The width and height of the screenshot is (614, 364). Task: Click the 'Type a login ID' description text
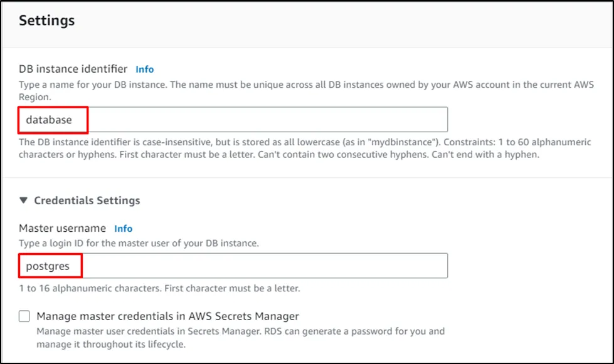pos(139,242)
